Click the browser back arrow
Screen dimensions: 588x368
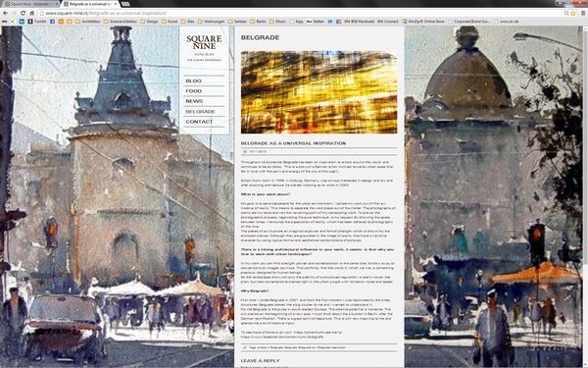tap(5, 13)
